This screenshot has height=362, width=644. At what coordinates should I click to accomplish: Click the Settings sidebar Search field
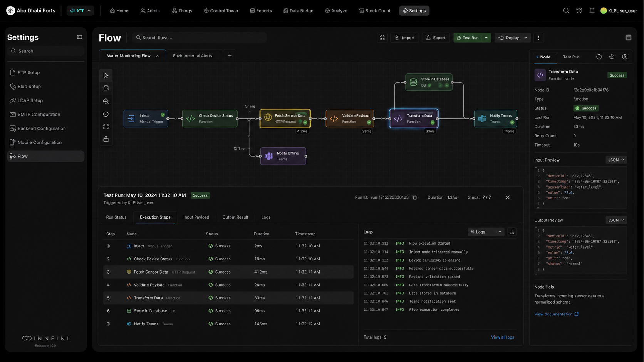tap(45, 51)
